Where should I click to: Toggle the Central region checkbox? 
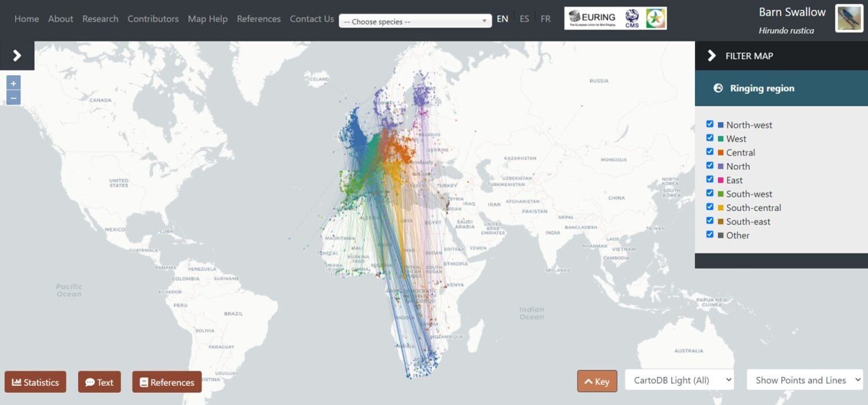710,152
